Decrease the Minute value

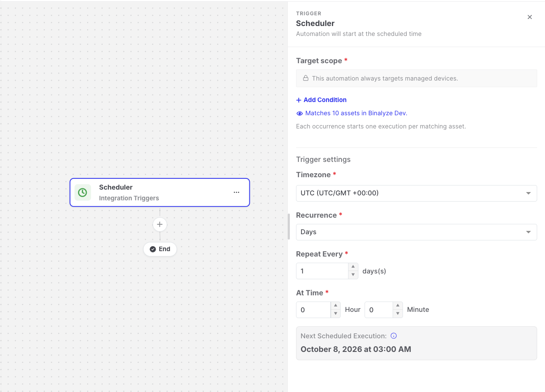[x=398, y=314]
